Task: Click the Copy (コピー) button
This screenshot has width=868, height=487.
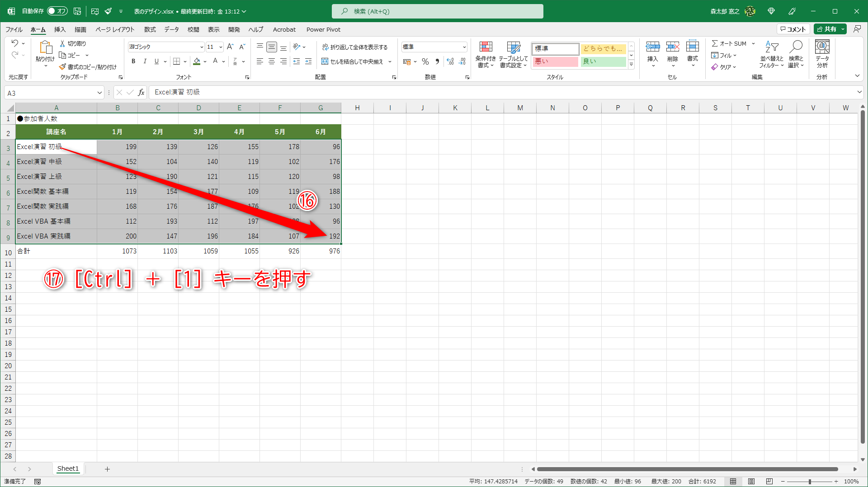Action: click(70, 55)
